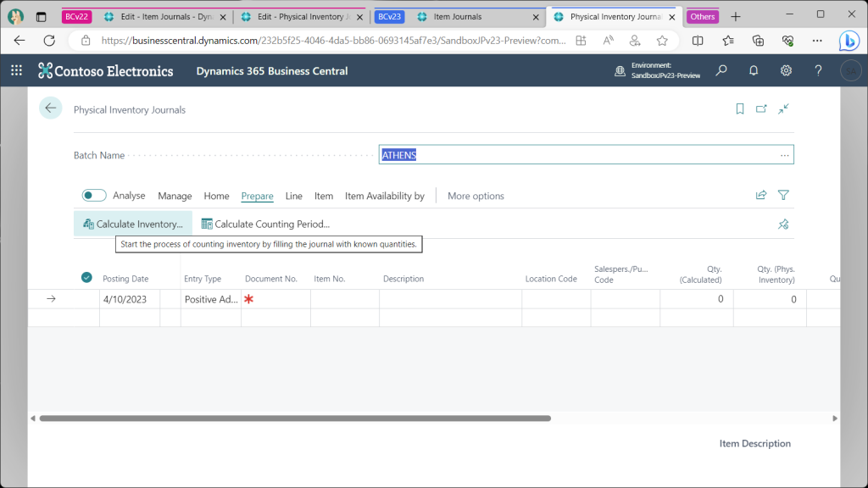Open the BCv23 tab group label
This screenshot has height=488, width=868.
click(x=389, y=17)
